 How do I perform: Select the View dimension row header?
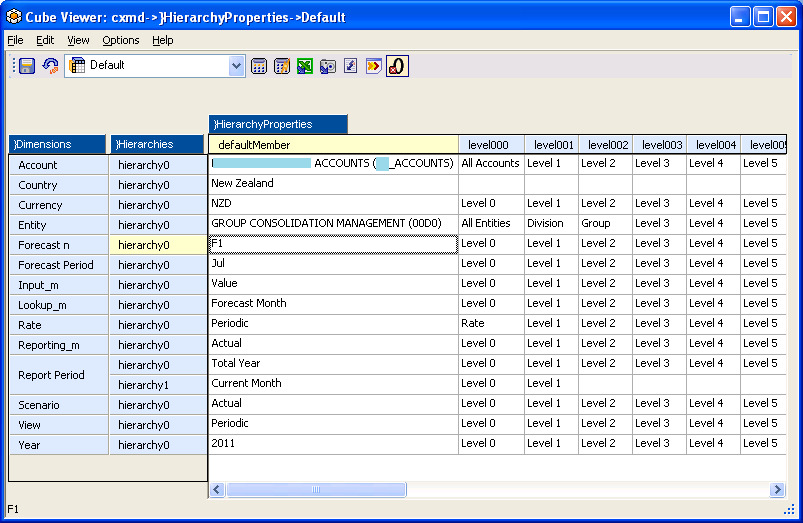tap(59, 425)
